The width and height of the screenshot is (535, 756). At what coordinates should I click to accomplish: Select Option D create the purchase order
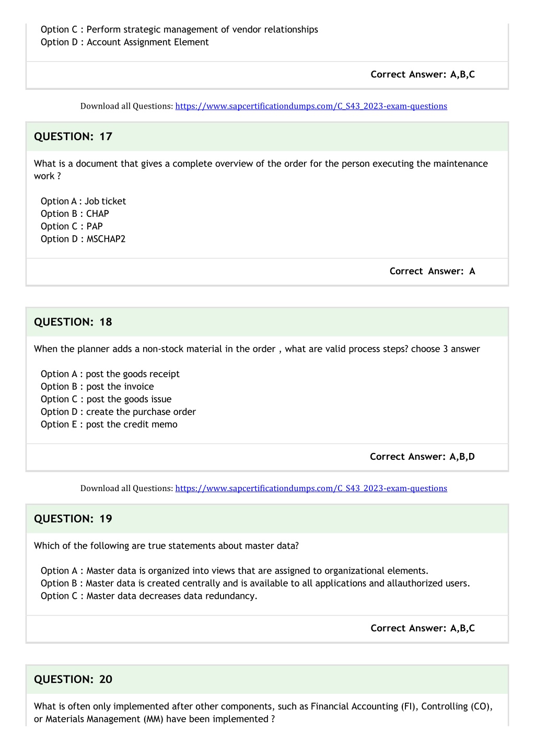click(118, 412)
